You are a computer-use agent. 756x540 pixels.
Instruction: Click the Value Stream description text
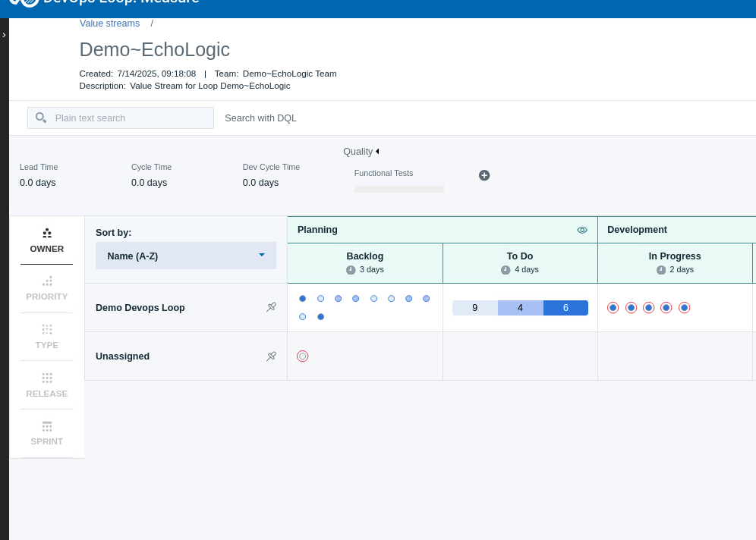tap(210, 86)
